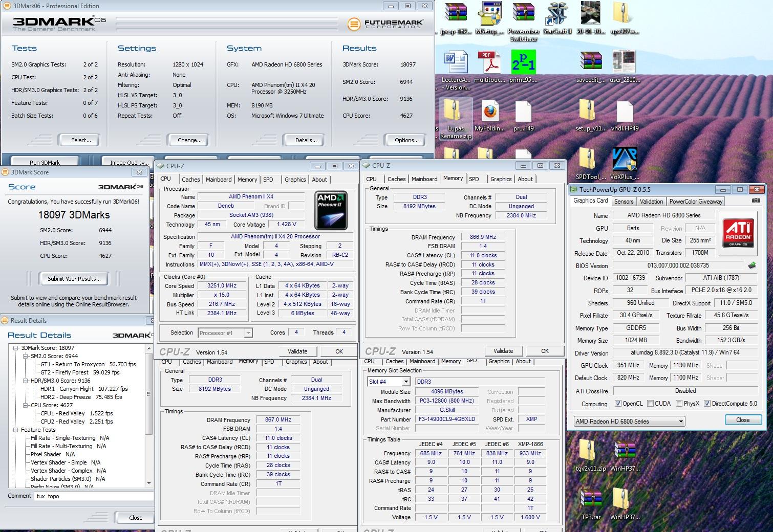Open the LectureA Word document icon
The width and height of the screenshot is (773, 532).
pos(456,71)
